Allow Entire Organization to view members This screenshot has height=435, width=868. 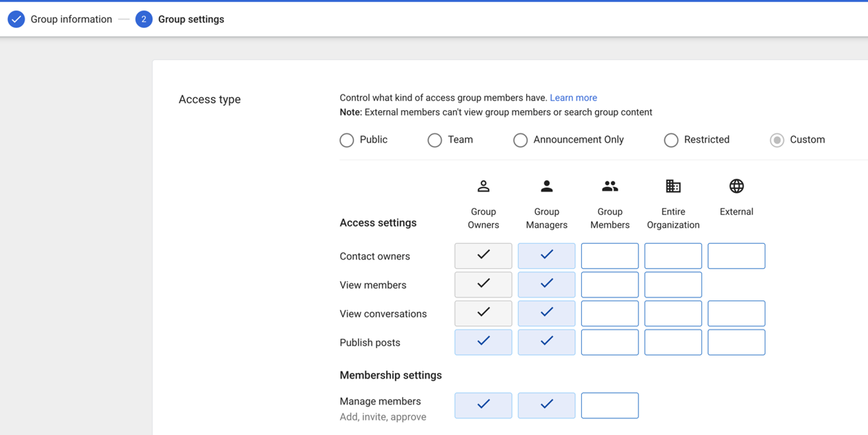point(673,285)
